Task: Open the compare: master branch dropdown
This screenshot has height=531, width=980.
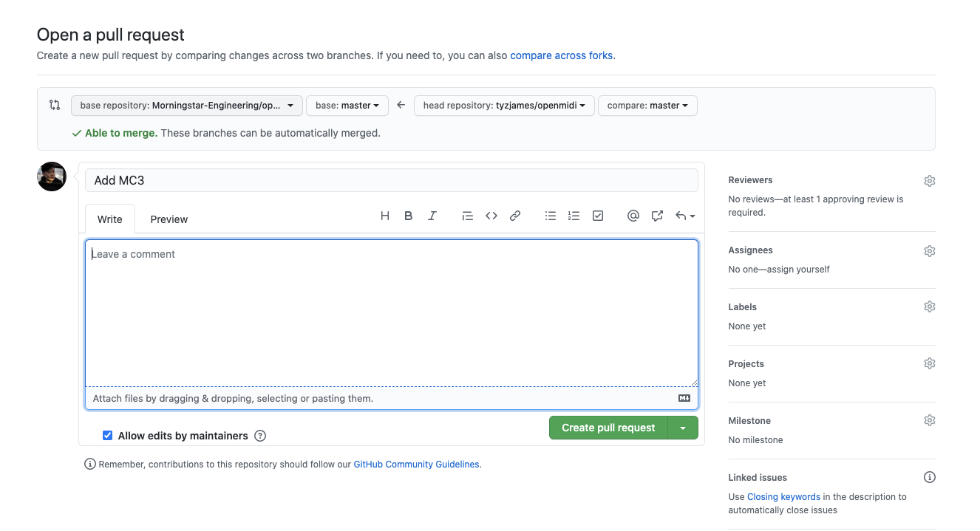Action: [x=647, y=106]
